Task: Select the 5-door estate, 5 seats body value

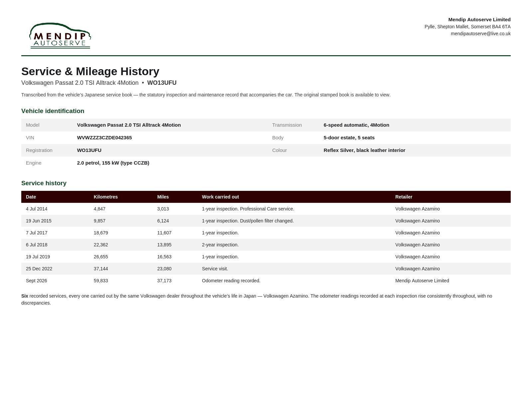Action: 349,138
